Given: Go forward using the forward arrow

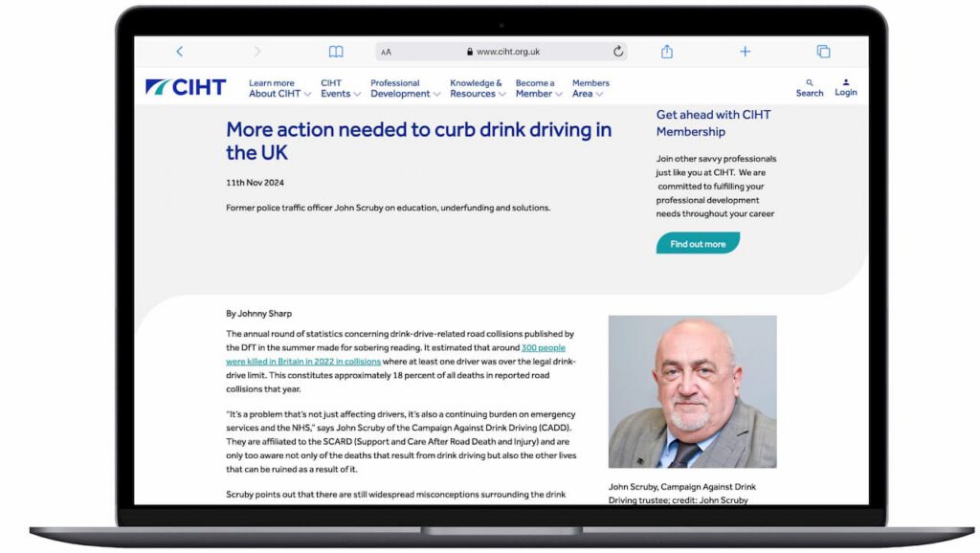Looking at the screenshot, I should click(x=257, y=51).
